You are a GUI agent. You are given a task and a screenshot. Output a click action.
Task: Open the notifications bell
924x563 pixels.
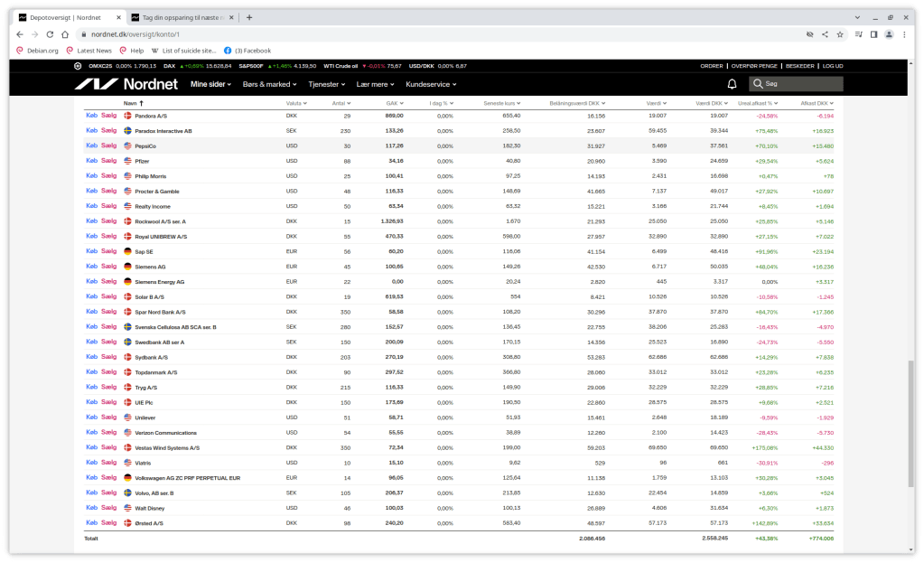click(732, 84)
